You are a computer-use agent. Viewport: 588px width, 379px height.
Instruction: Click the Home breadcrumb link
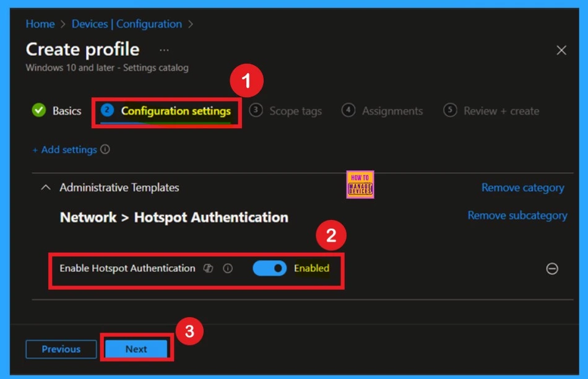click(x=40, y=24)
